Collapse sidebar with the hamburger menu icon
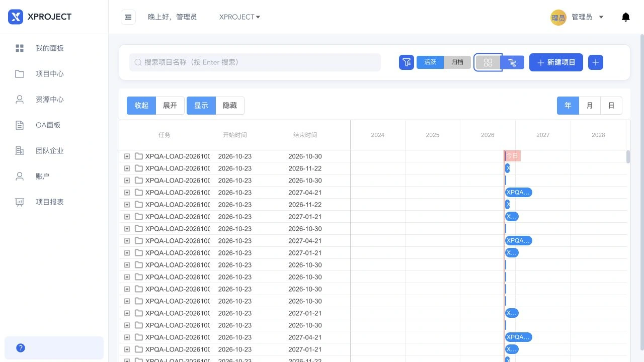This screenshot has width=644, height=362. click(128, 17)
